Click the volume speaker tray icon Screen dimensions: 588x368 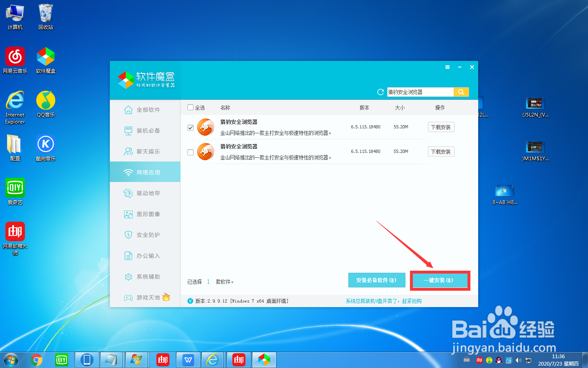[518, 360]
